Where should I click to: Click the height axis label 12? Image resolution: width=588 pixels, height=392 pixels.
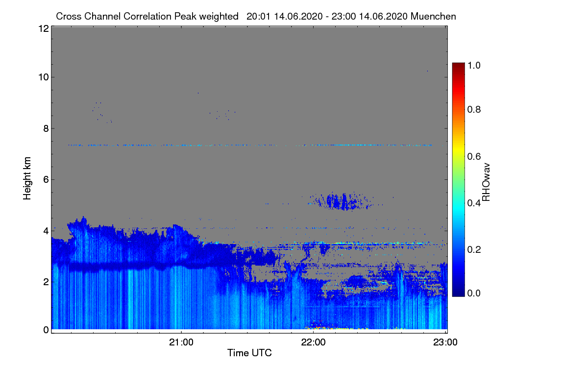click(43, 28)
